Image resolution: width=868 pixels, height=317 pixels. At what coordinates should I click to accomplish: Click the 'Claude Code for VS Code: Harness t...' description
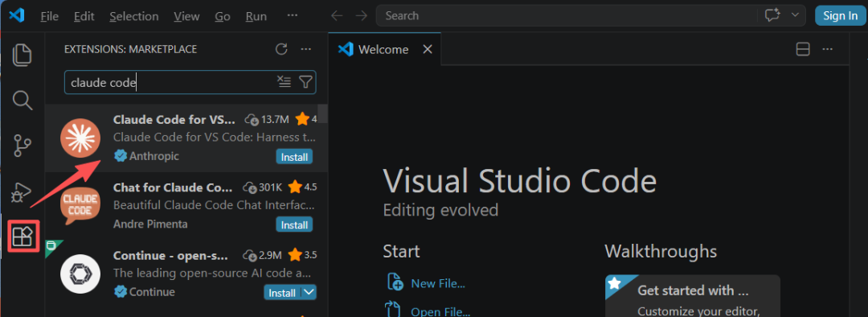point(215,137)
